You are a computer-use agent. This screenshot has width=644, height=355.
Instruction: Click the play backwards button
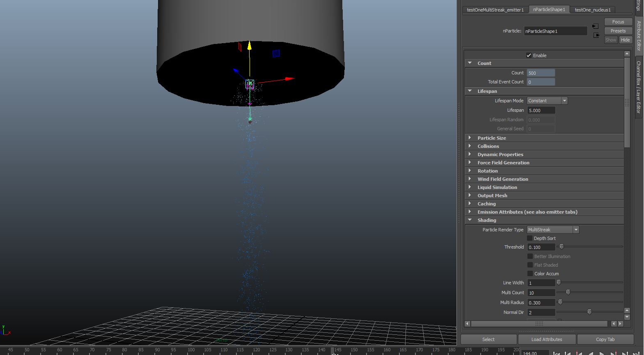(x=591, y=353)
